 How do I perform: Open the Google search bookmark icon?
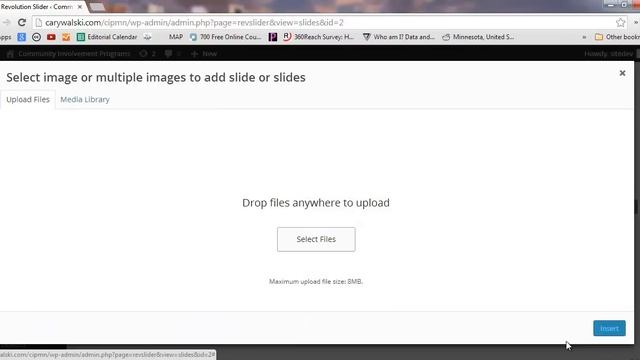(22, 37)
